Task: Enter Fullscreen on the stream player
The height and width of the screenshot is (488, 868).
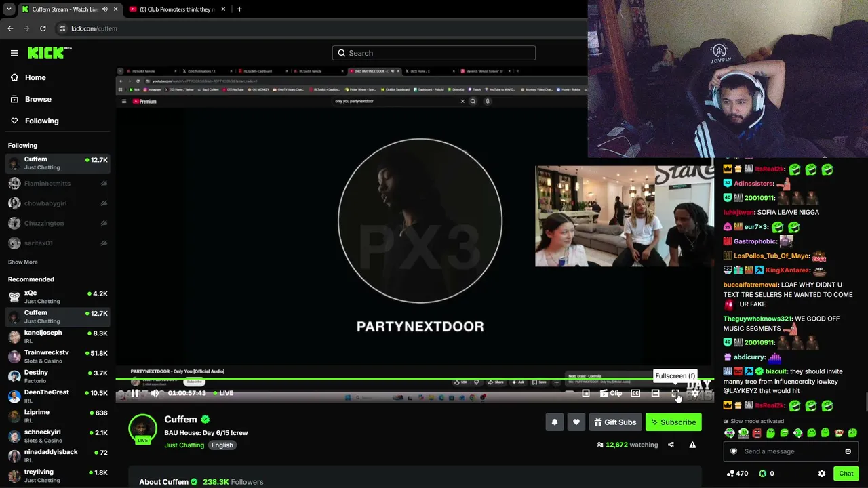Action: tap(675, 393)
